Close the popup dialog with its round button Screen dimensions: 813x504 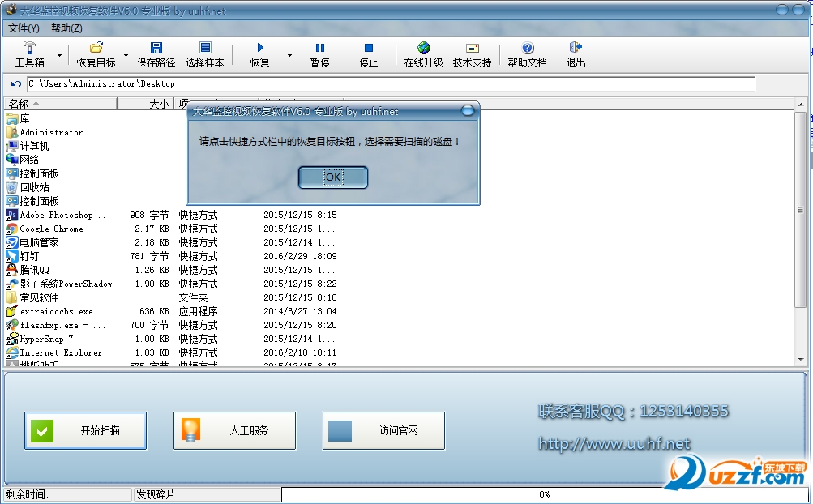point(468,110)
